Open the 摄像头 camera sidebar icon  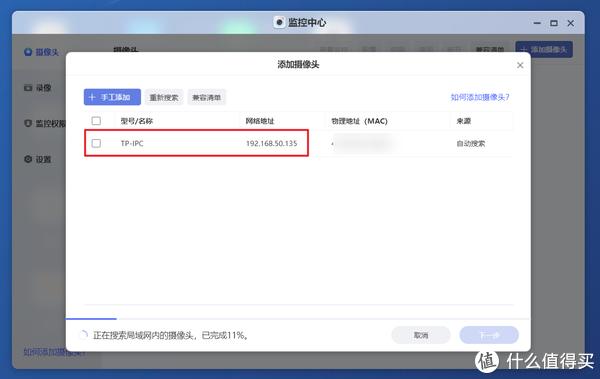(x=28, y=52)
